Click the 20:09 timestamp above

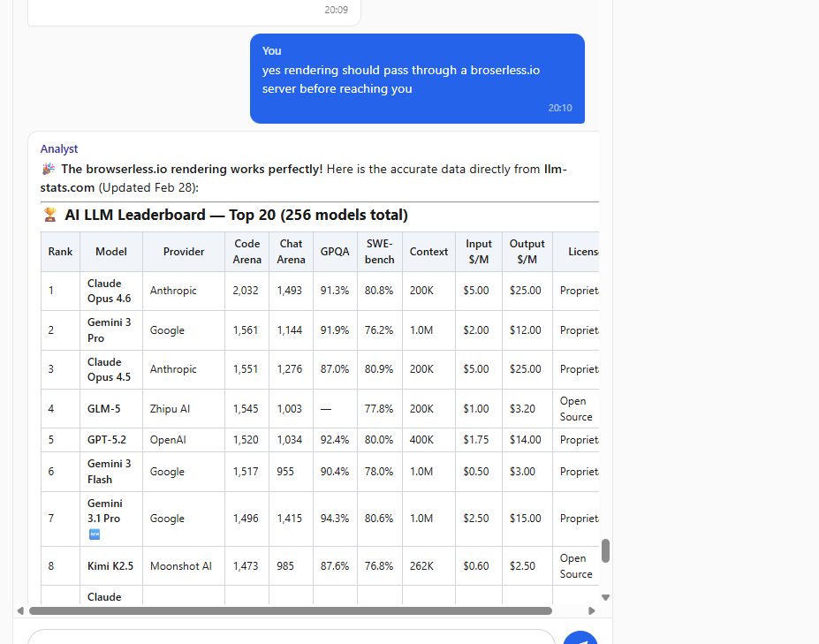(336, 10)
